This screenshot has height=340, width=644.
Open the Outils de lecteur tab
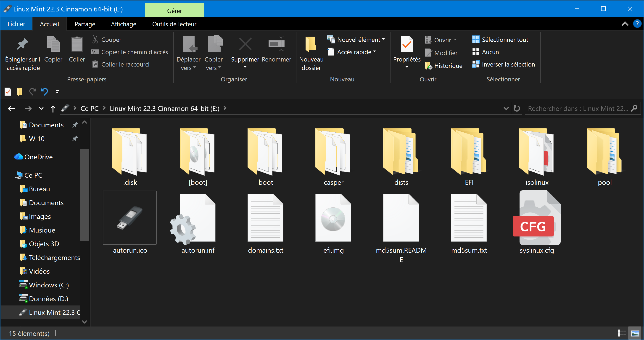[x=174, y=24]
